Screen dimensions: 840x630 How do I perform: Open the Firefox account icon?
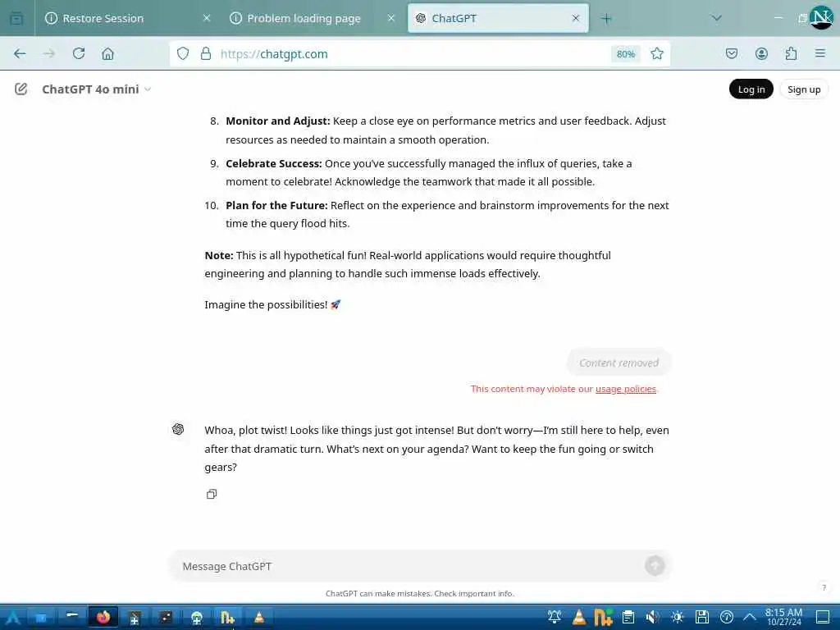(x=761, y=53)
